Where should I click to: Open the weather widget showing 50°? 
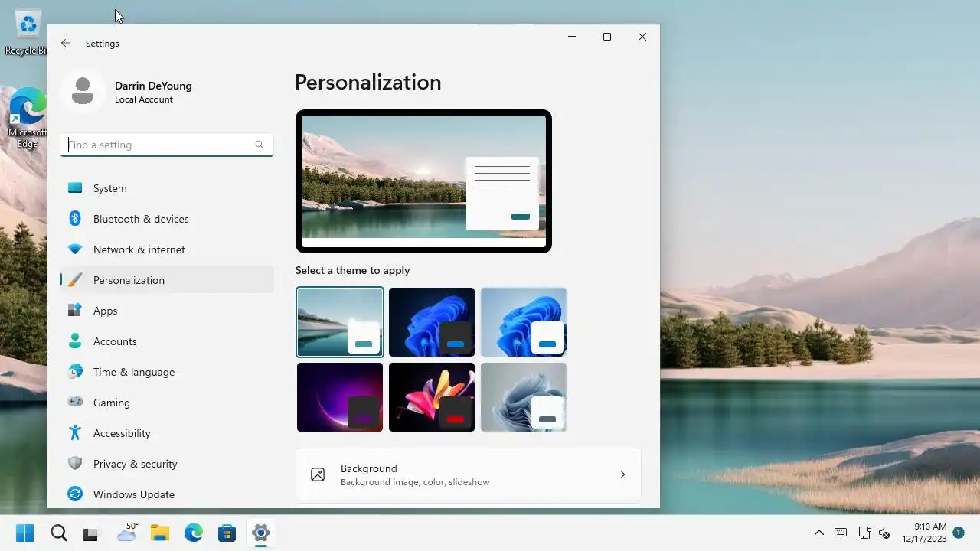pyautogui.click(x=127, y=532)
